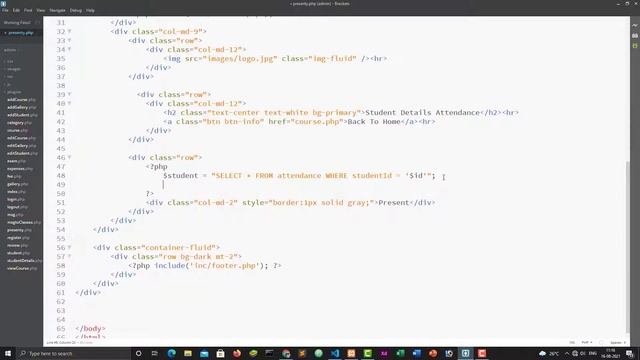Collapse the code fold at line 56

coord(69,247)
